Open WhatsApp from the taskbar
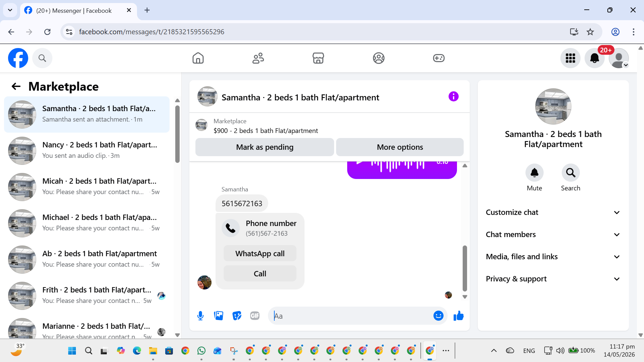This screenshot has width=644, height=362. point(201,351)
